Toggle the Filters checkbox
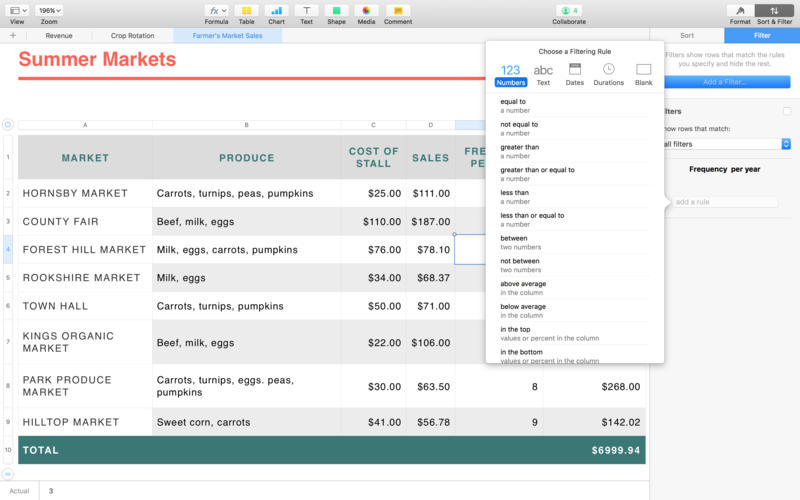Image resolution: width=800 pixels, height=500 pixels. point(787,111)
